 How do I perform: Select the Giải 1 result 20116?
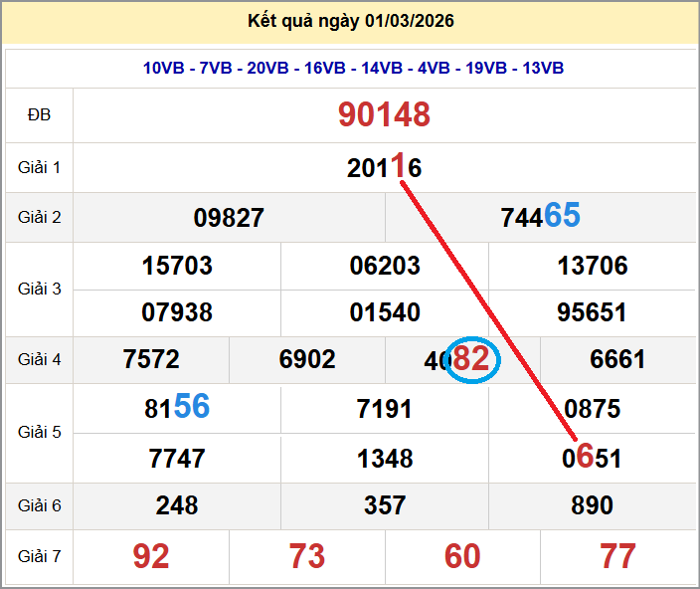point(384,167)
